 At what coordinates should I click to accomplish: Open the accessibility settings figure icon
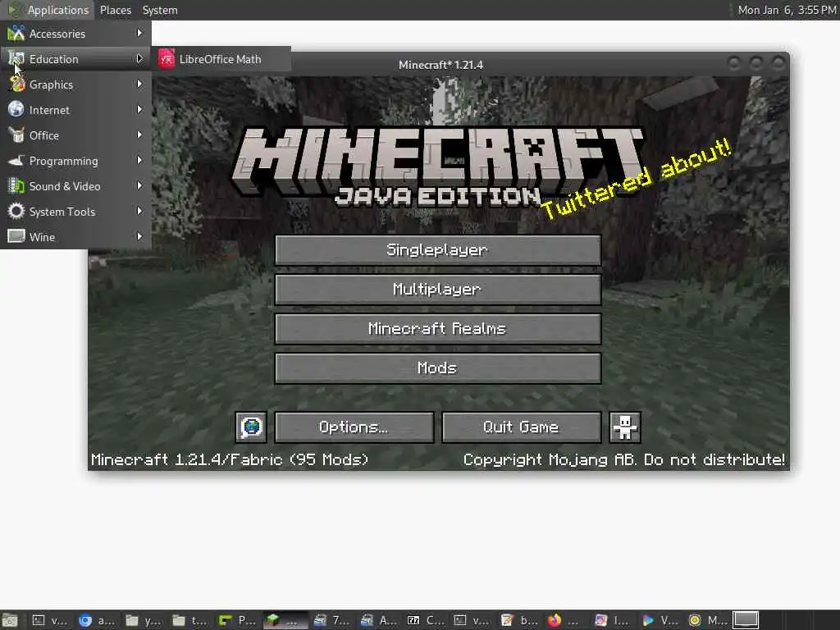coord(625,427)
